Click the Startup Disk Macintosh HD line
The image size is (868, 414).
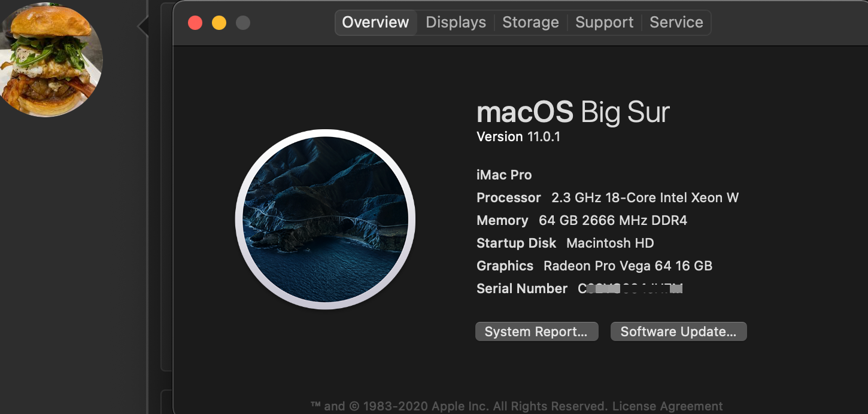point(564,243)
